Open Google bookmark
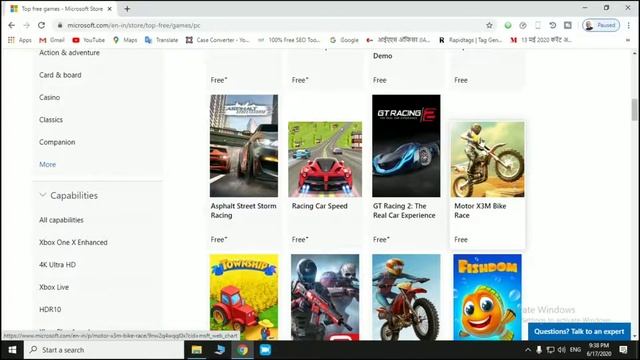This screenshot has width=640, height=360. (344, 40)
